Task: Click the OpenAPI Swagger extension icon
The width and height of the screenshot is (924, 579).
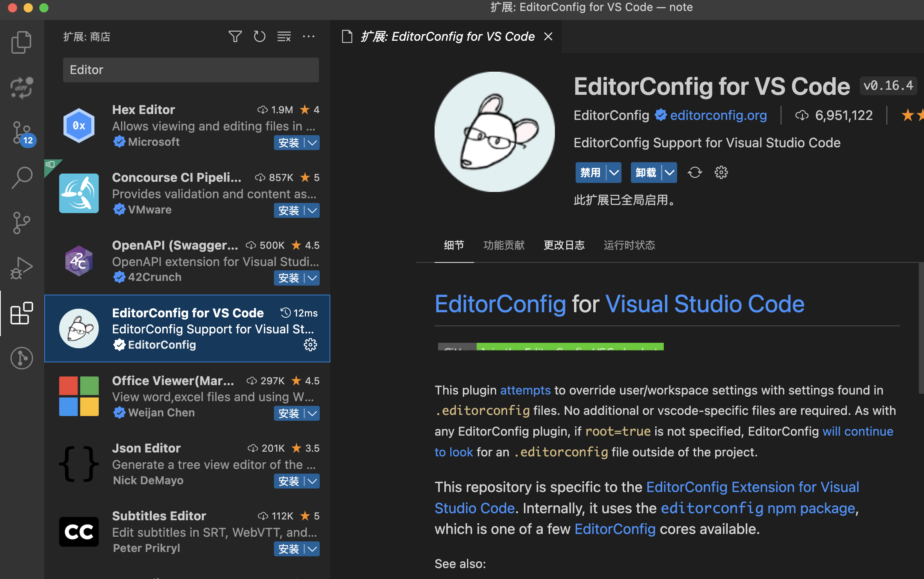Action: coord(79,261)
